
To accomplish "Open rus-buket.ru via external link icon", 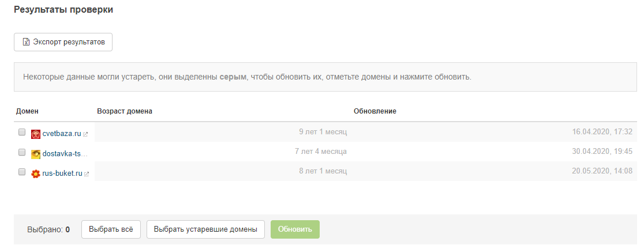I will (x=87, y=173).
